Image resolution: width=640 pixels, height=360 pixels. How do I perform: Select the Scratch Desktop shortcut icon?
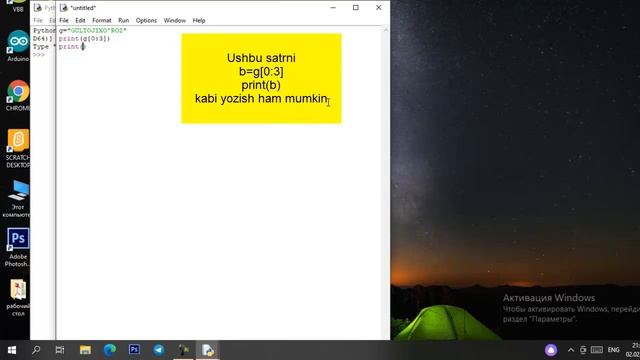click(18, 149)
